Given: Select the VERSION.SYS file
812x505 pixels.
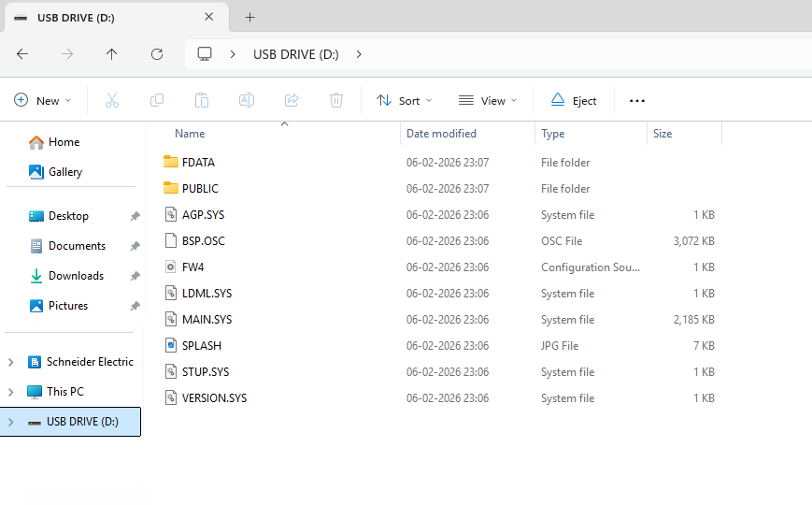Looking at the screenshot, I should click(x=214, y=398).
